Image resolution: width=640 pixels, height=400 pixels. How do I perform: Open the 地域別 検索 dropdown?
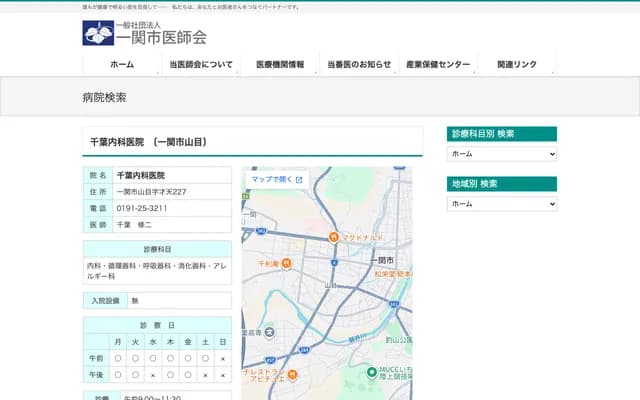click(502, 204)
